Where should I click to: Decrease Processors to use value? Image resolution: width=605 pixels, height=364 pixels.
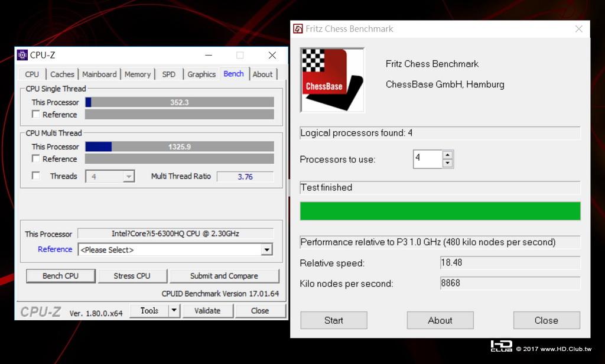(448, 163)
